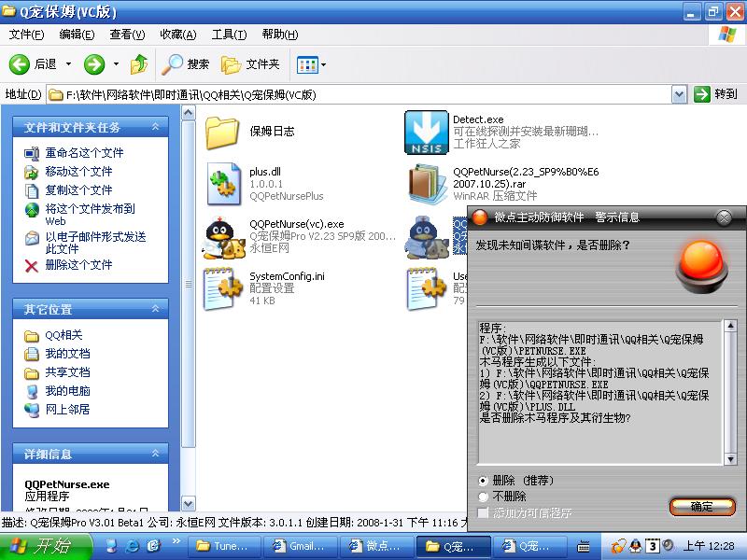Select the 不删除 radio option
This screenshot has width=747, height=560.
pyautogui.click(x=483, y=497)
